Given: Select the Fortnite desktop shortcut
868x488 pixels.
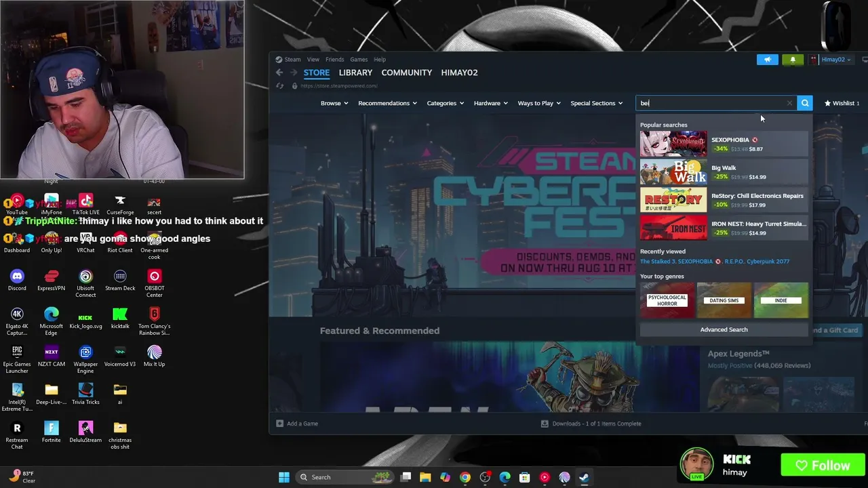Looking at the screenshot, I should pos(52,432).
